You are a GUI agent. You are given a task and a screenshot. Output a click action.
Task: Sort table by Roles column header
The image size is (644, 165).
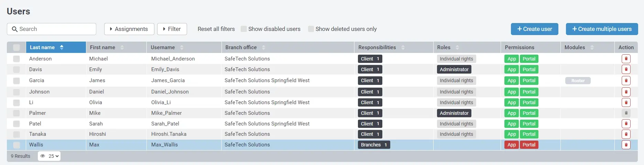444,47
